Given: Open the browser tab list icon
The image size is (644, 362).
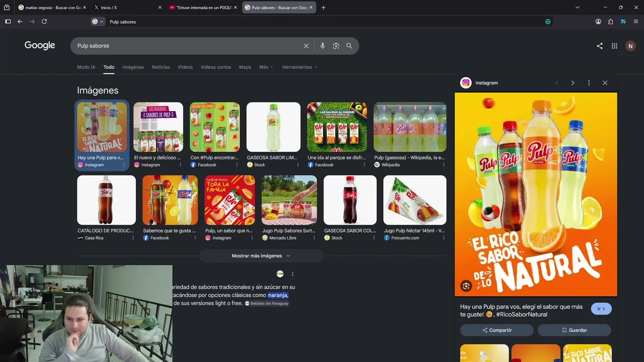Looking at the screenshot, I should pyautogui.click(x=7, y=8).
